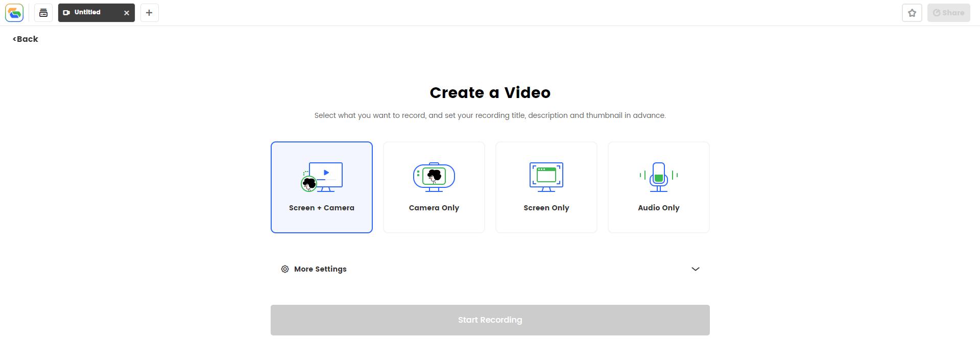980x364 pixels.
Task: Expand the More Settings section label
Action: [320, 269]
